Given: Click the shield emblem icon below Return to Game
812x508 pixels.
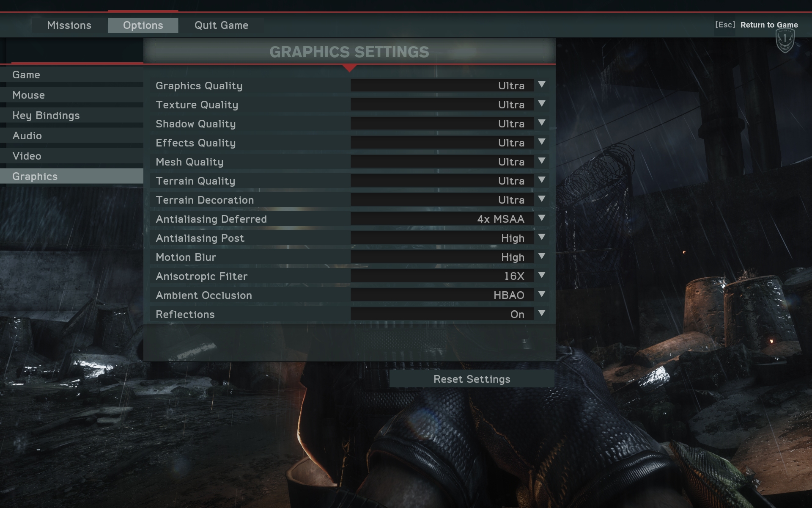Looking at the screenshot, I should tap(785, 41).
